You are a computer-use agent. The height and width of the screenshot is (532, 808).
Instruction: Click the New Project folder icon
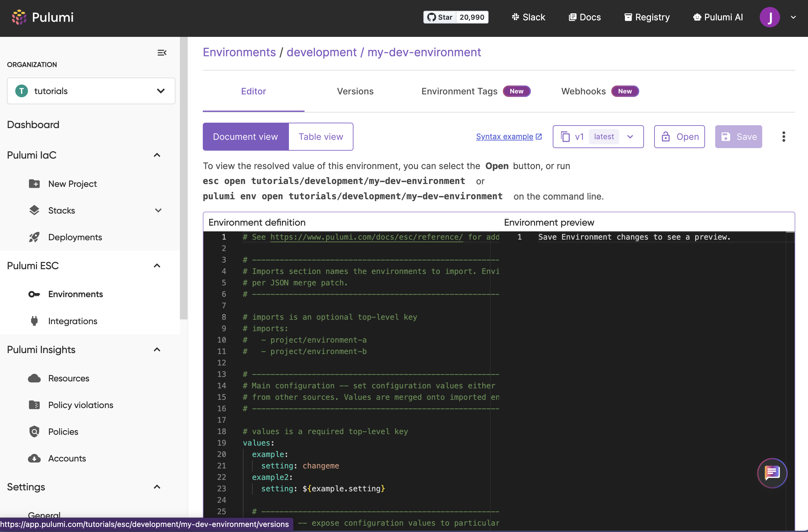point(34,184)
